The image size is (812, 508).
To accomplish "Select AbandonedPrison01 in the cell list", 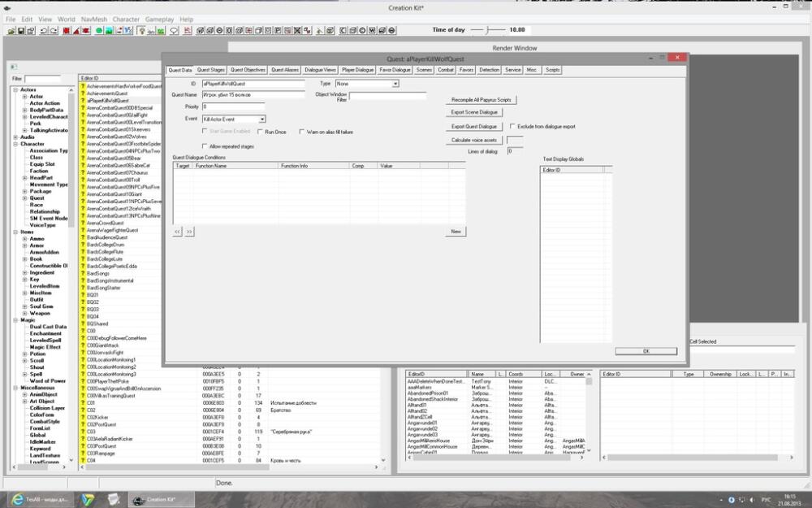I will (427, 393).
